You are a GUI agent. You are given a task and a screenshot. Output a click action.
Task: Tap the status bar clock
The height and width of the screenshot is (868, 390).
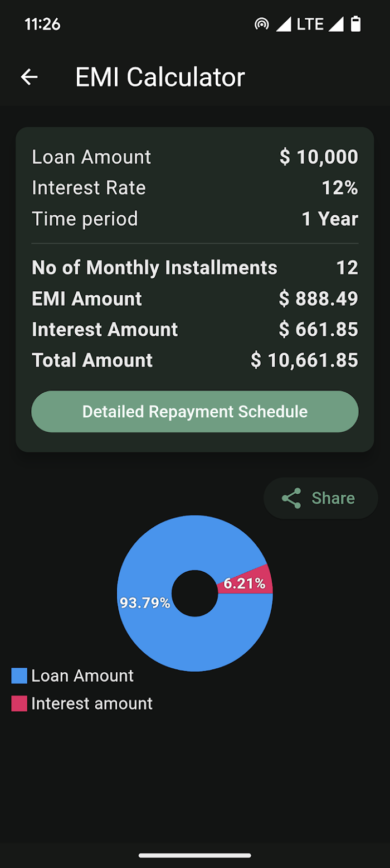pyautogui.click(x=42, y=24)
